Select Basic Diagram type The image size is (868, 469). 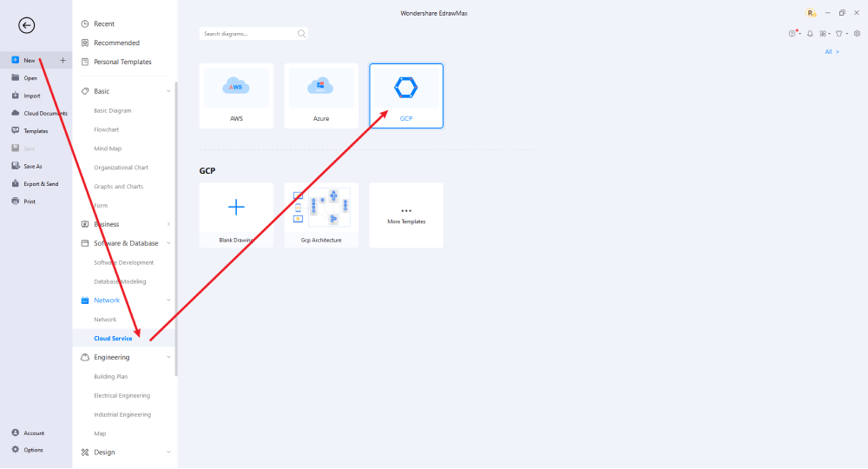pos(112,111)
